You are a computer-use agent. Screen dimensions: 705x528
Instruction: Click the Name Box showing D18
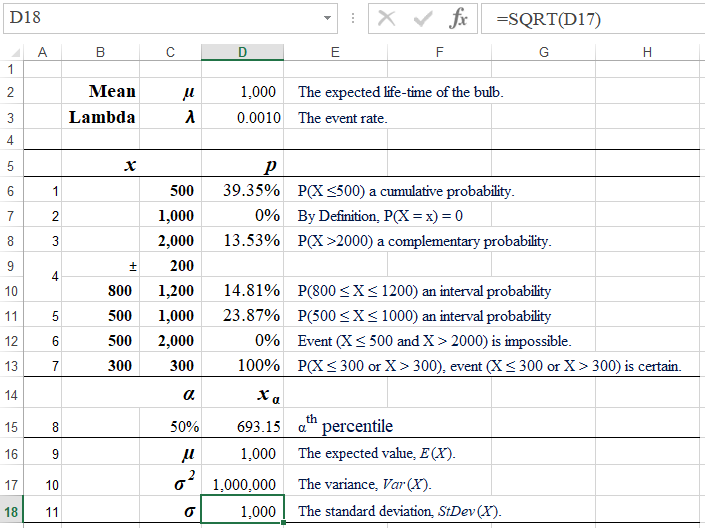[170, 18]
